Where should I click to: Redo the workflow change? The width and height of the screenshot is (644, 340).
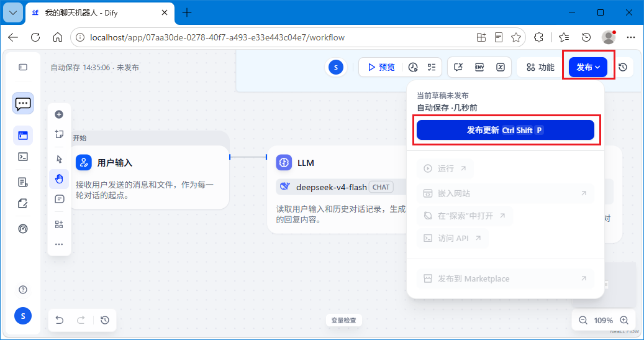click(81, 320)
